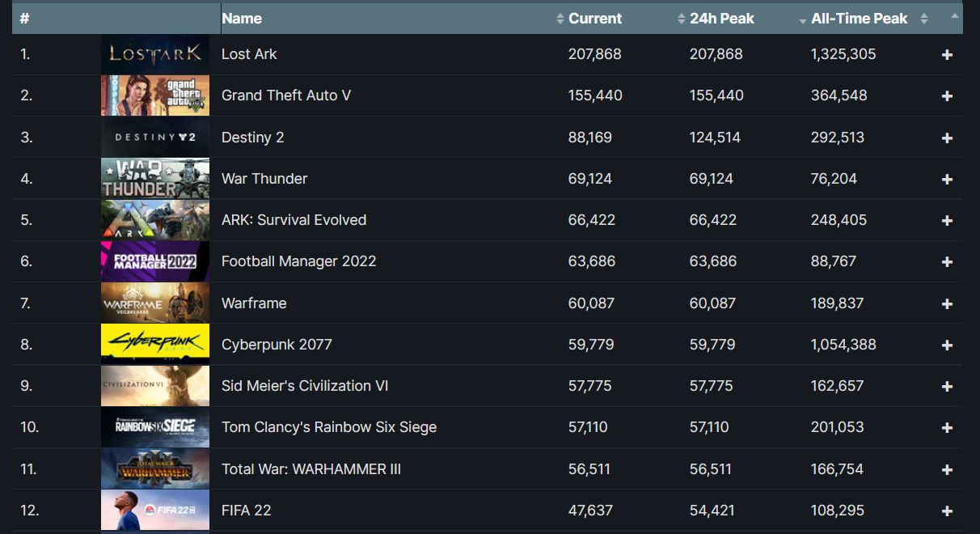Sort games by Name column header
This screenshot has height=534, width=980.
pos(242,18)
